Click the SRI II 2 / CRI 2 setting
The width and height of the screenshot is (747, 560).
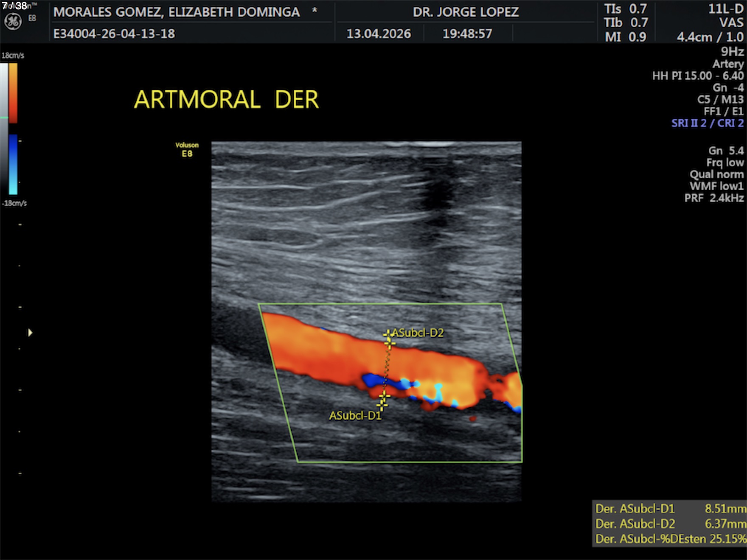(x=707, y=123)
